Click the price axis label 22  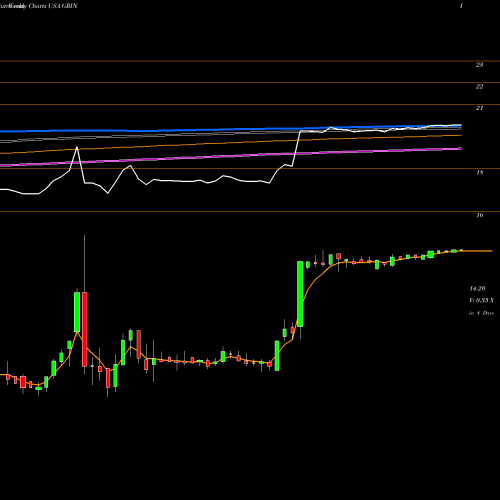point(479,87)
